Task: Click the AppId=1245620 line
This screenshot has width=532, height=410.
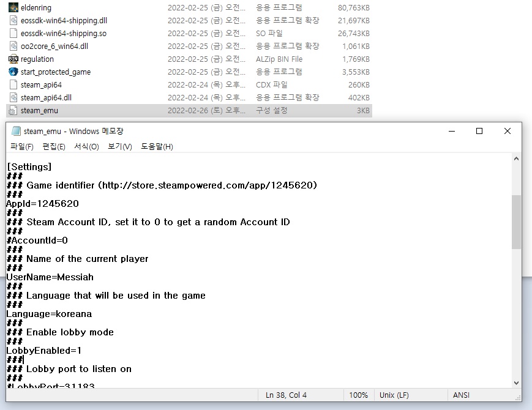Action: click(43, 204)
